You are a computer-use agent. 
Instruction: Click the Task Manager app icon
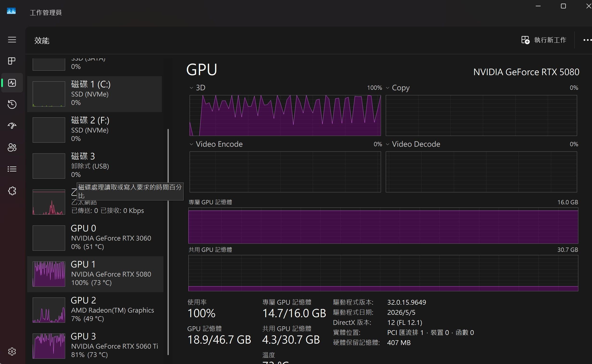pos(11,11)
